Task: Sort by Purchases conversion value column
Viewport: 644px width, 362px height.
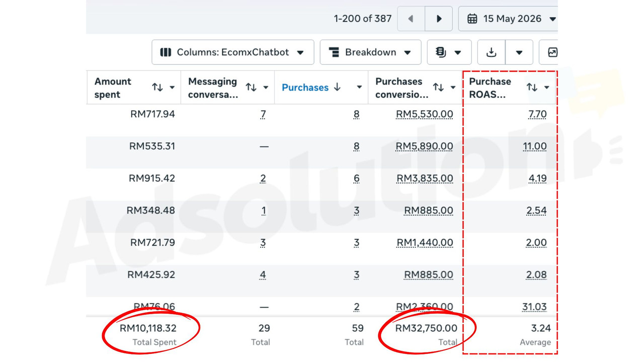Action: [438, 87]
